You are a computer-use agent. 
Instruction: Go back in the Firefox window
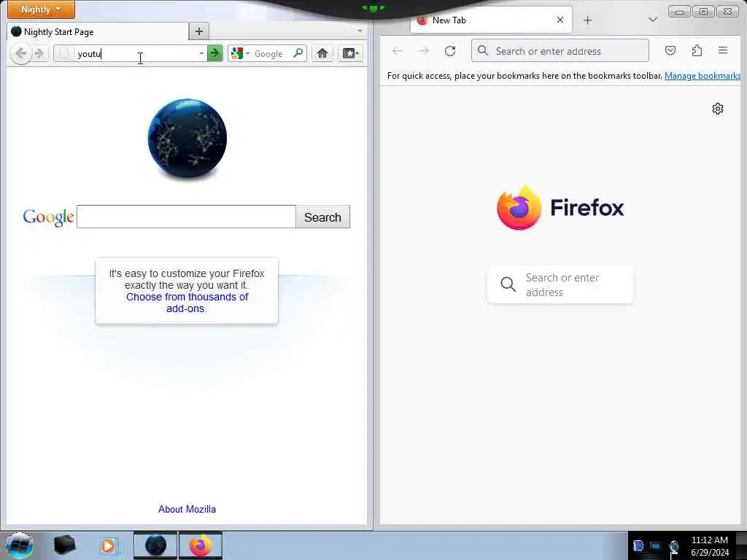click(x=398, y=50)
